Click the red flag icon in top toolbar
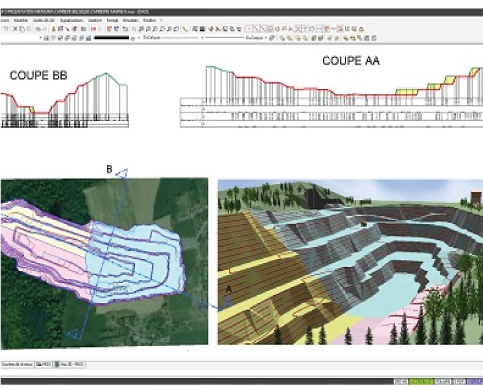This screenshot has width=483, height=387. [94, 29]
